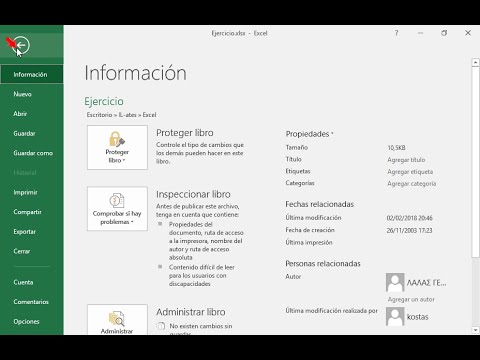Choose Guardar como

pos(32,153)
